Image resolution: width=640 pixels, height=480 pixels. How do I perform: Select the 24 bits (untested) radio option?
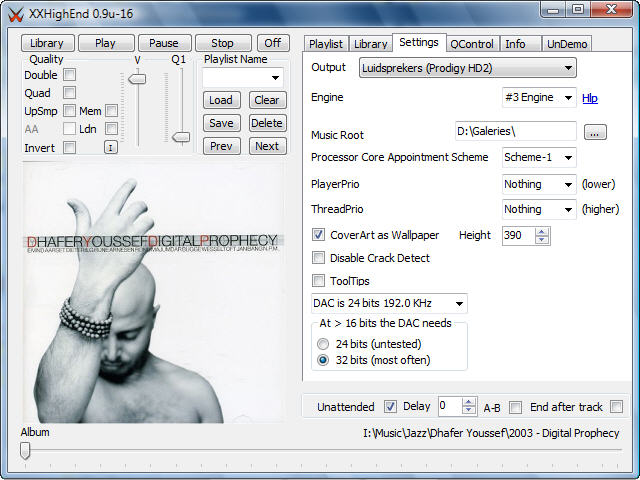point(323,344)
